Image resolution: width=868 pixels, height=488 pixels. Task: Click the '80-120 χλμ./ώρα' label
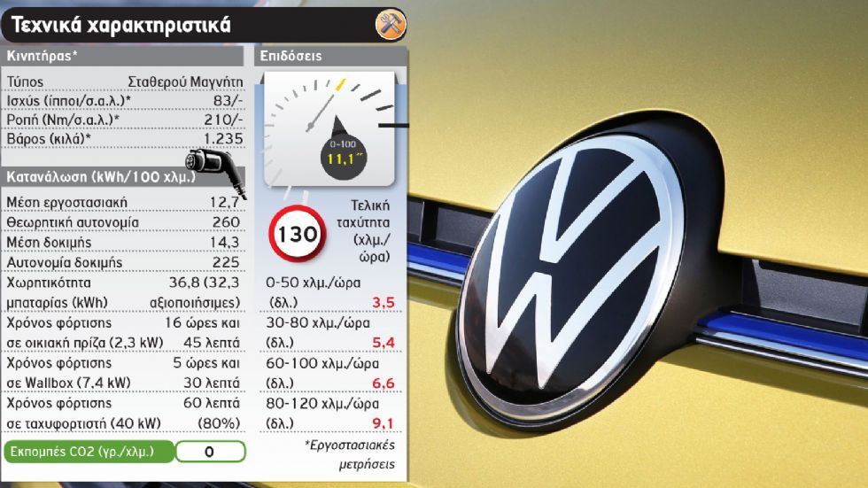coord(322,403)
